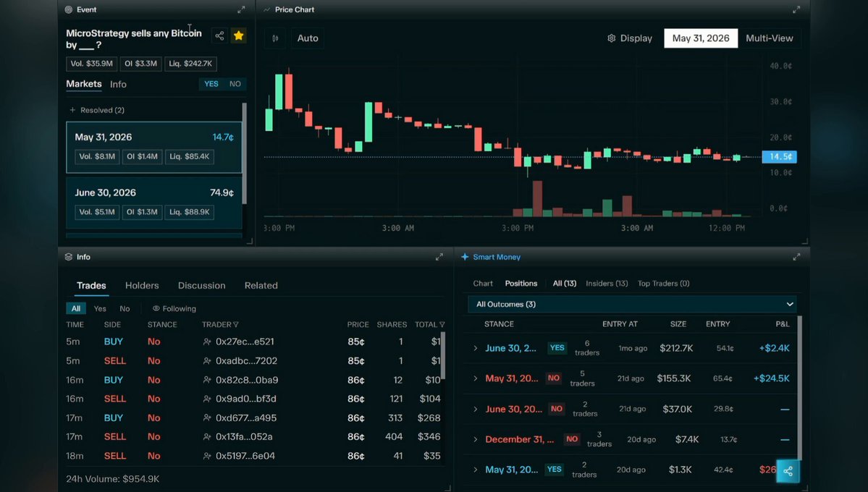Image resolution: width=868 pixels, height=492 pixels.
Task: Click the Vol. $35.9M event stat
Action: pos(91,64)
